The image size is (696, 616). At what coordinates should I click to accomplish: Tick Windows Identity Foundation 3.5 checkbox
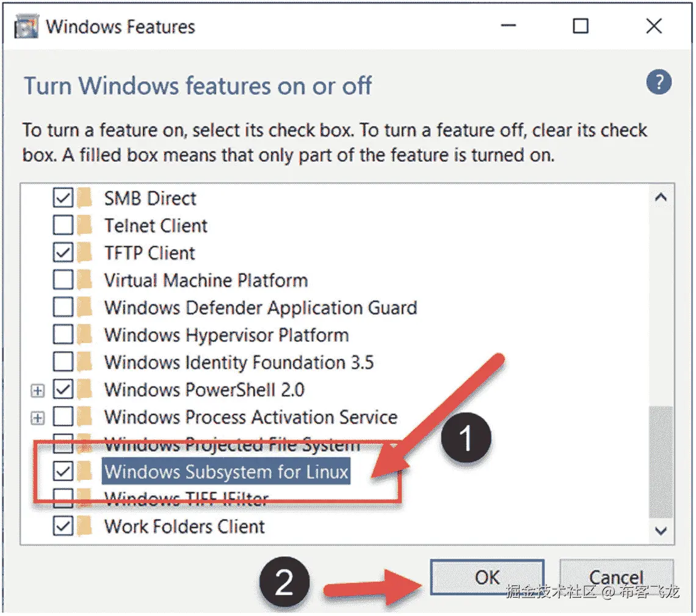click(63, 363)
